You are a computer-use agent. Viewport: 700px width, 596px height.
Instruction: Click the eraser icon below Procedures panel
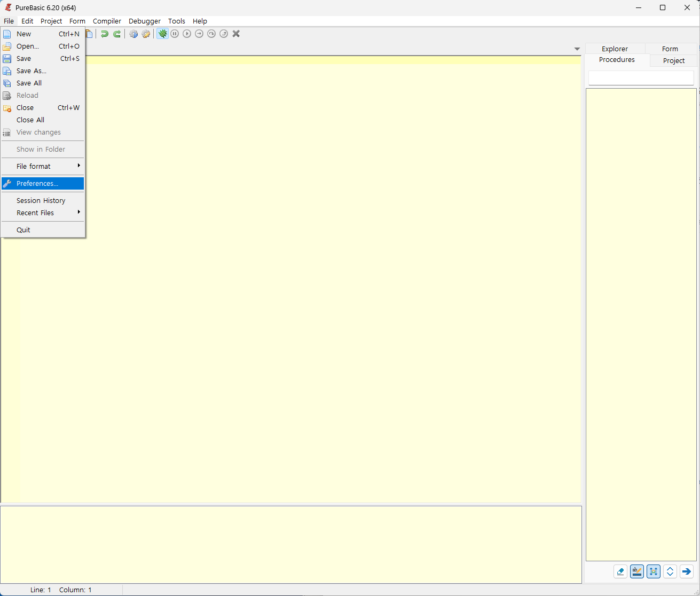pos(620,571)
